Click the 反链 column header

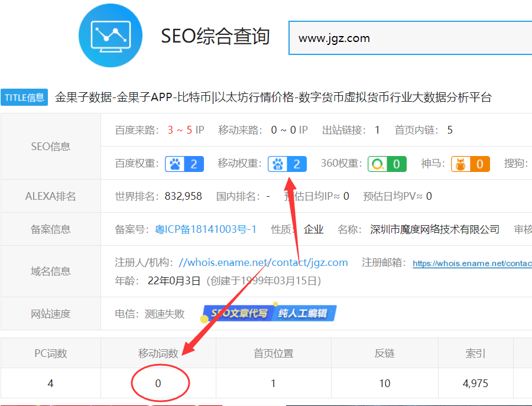pos(384,353)
